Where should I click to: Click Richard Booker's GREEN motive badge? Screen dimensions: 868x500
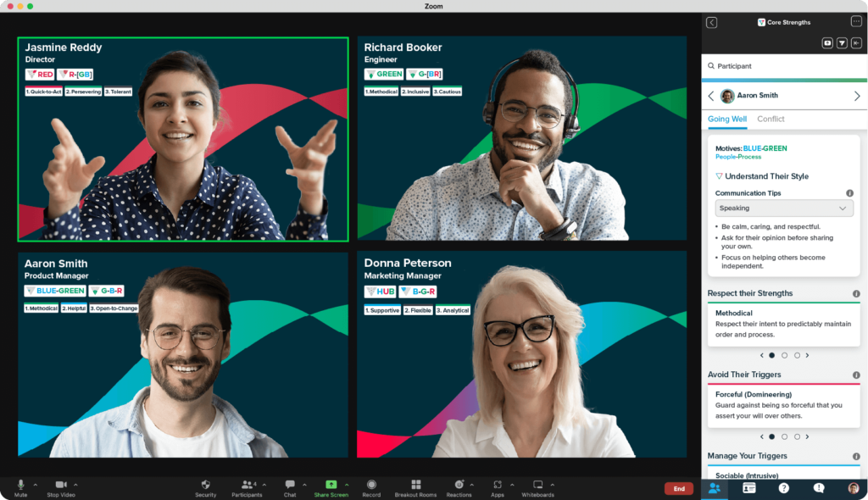coord(384,75)
